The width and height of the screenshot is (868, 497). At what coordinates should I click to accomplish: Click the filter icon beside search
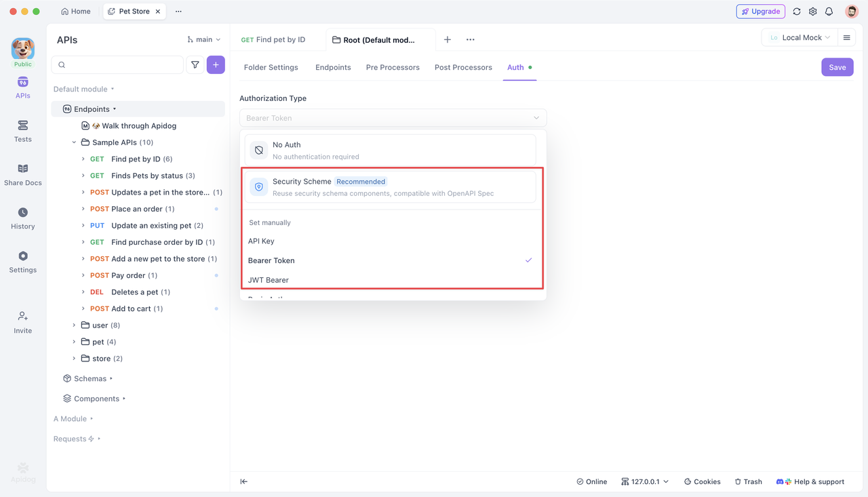[x=195, y=65]
